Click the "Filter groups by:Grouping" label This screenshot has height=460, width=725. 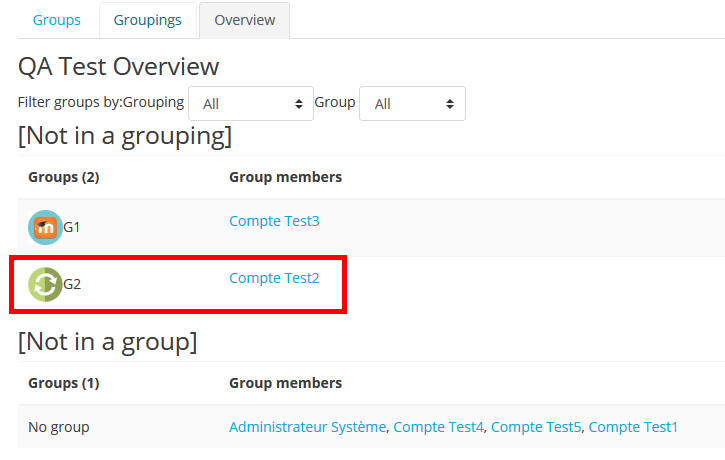[101, 102]
